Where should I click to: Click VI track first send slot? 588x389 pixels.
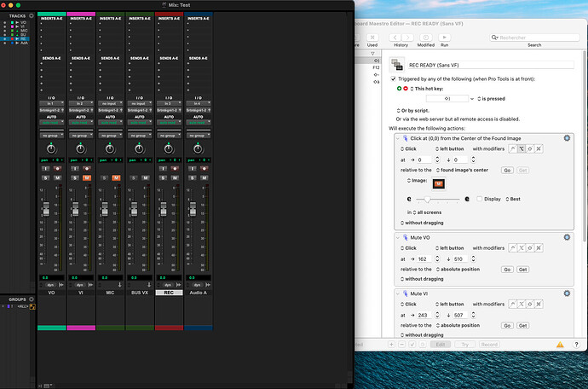[x=81, y=63]
